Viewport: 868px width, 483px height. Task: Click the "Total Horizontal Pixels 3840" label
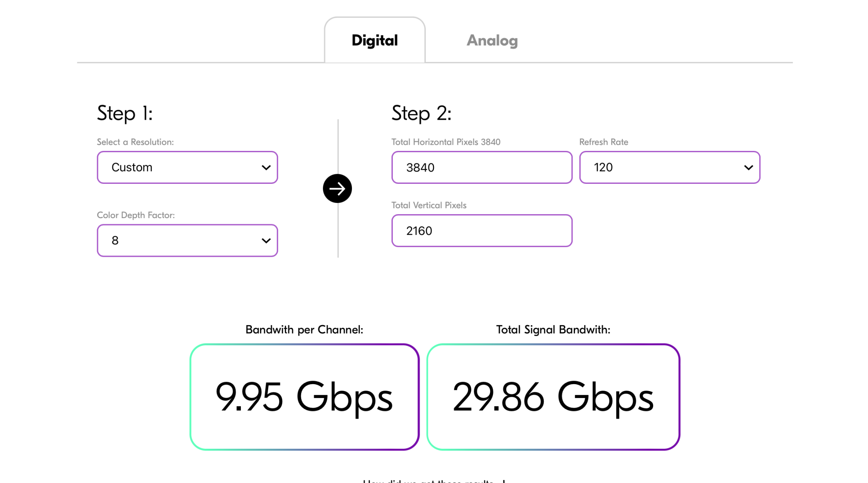click(x=445, y=142)
